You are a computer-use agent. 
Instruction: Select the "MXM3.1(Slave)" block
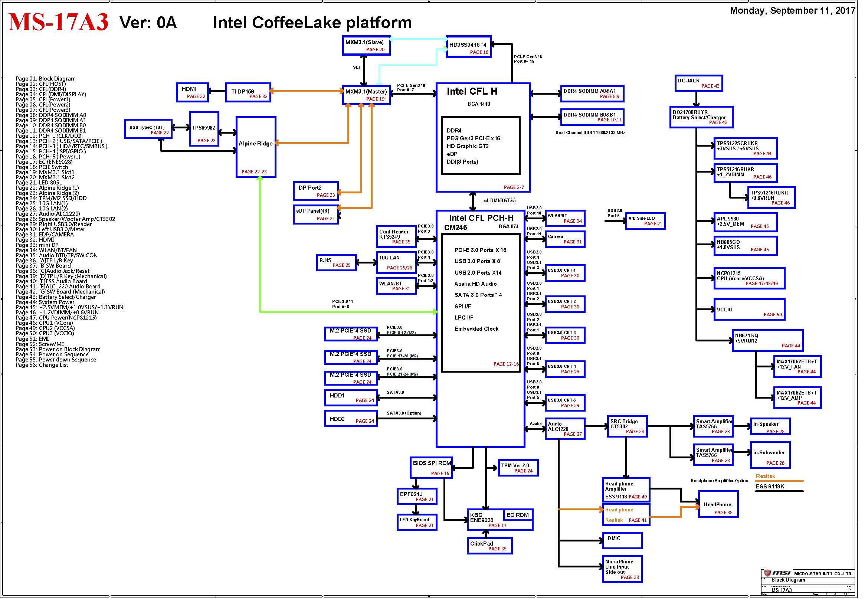pyautogui.click(x=366, y=45)
